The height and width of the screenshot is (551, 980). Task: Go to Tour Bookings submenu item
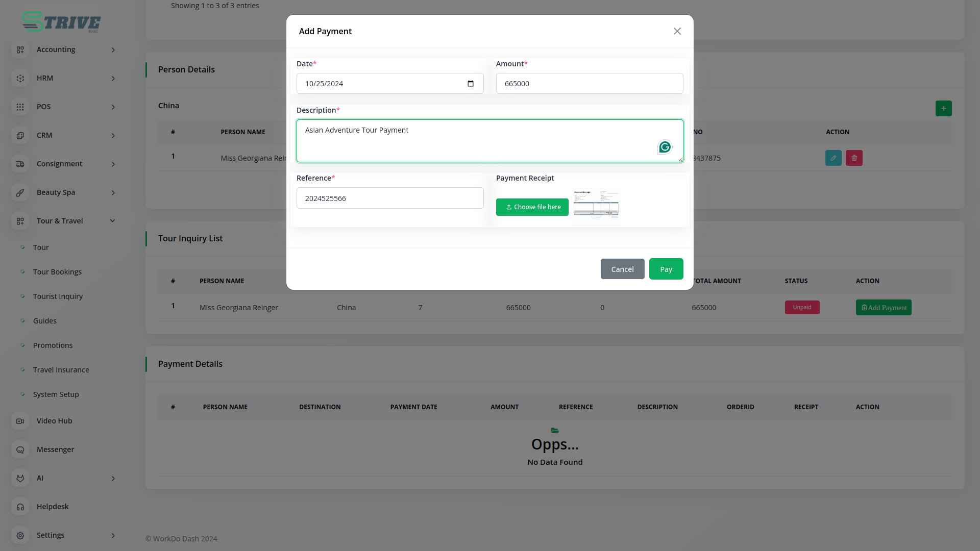tap(57, 272)
